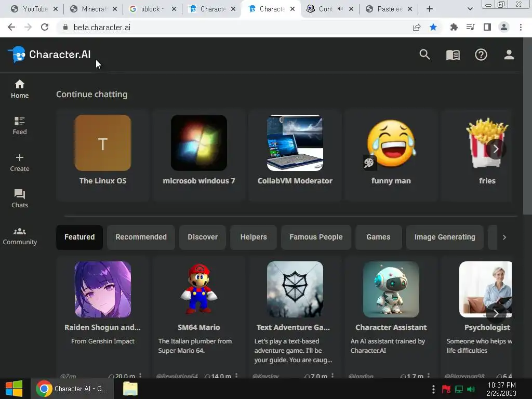Open media controls icon in toolbar
This screenshot has width=532, height=399.
tap(470, 27)
